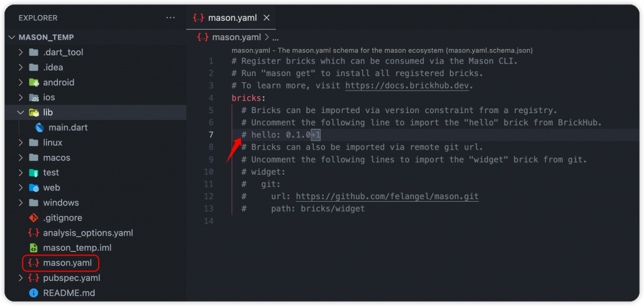
Task: Expand the .dart_tool folder
Action: tap(21, 53)
